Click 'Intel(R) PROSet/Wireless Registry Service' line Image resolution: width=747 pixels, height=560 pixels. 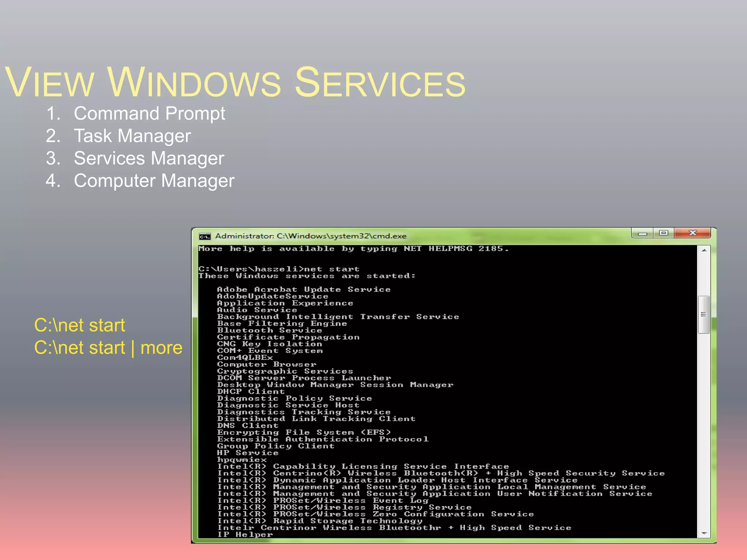(344, 507)
